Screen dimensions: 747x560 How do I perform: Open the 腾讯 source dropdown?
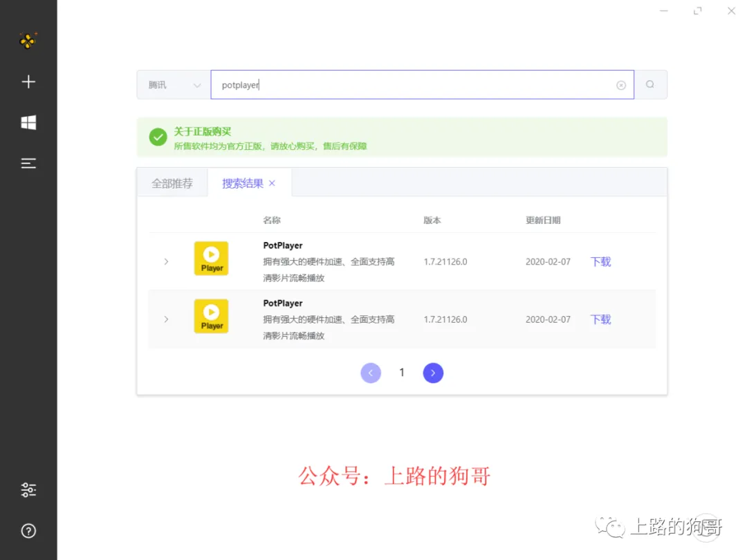[x=174, y=85]
